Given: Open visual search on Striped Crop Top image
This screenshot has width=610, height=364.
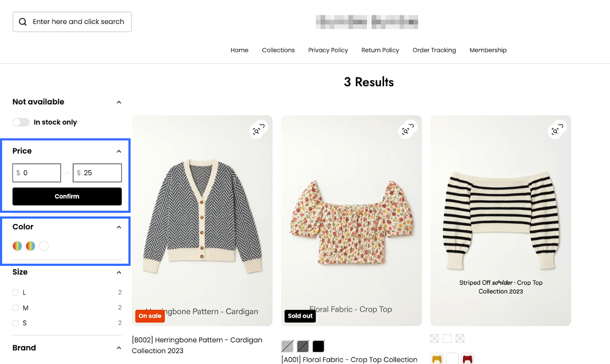Looking at the screenshot, I should (x=557, y=129).
